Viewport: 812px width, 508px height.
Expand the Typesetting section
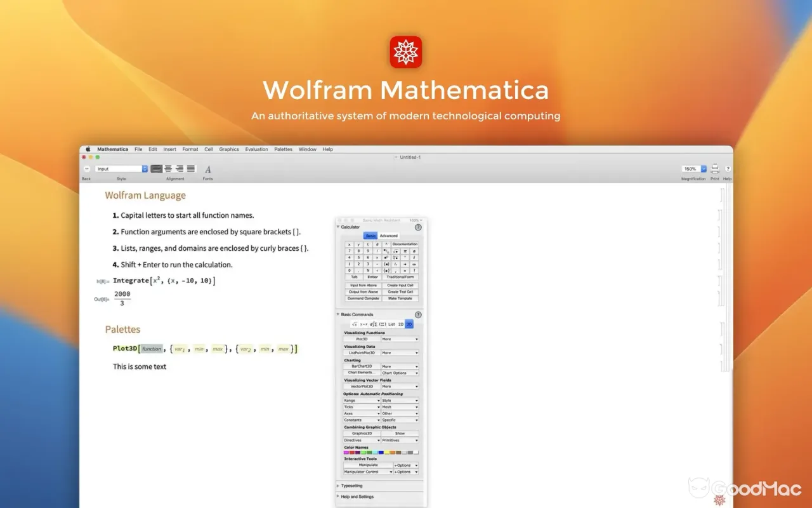(x=338, y=486)
